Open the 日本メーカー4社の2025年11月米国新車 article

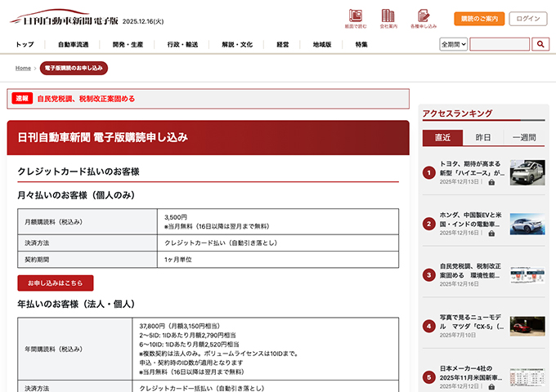point(471,373)
